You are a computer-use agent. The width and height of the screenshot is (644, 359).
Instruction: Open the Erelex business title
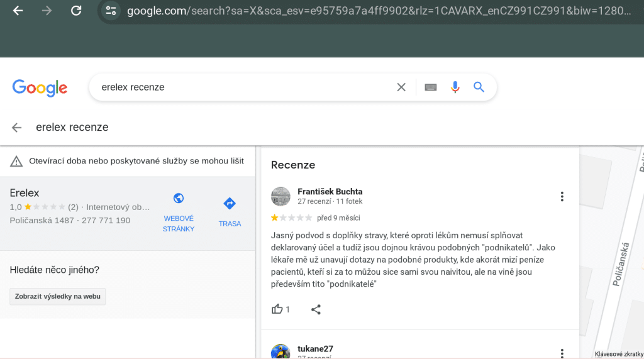[x=25, y=192]
